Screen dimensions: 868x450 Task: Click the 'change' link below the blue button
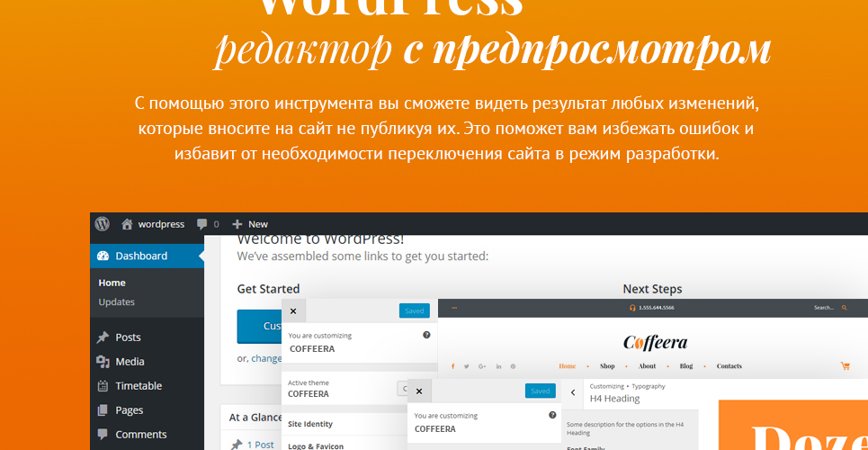(266, 358)
